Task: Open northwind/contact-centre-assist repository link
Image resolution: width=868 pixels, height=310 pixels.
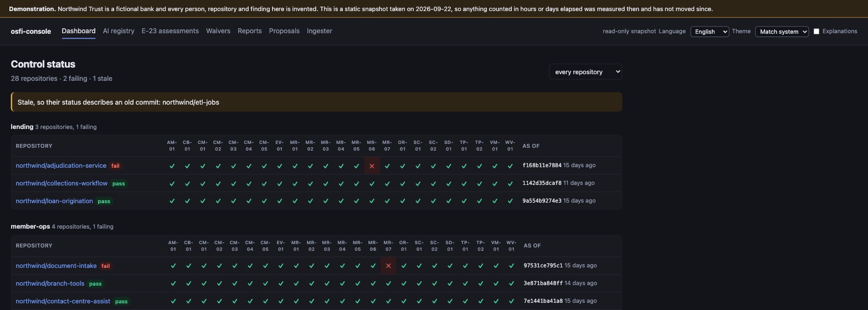Action: 63,301
